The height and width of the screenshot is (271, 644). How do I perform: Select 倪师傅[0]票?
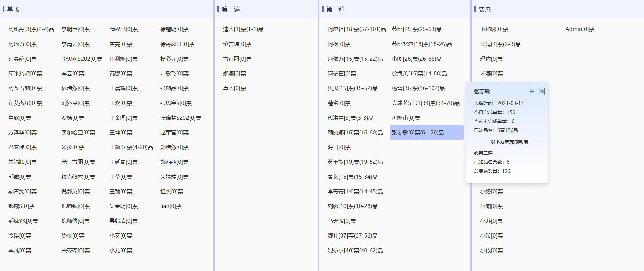(x=75, y=221)
